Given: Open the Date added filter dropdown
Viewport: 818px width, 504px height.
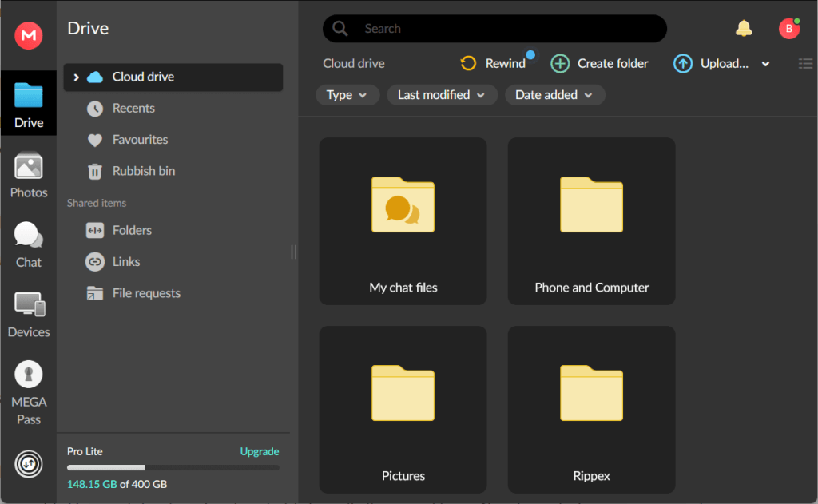Looking at the screenshot, I should pos(554,95).
